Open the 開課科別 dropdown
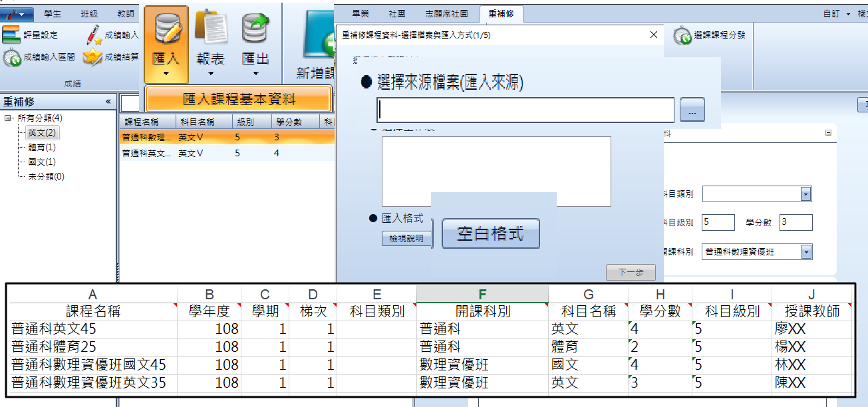 click(806, 252)
